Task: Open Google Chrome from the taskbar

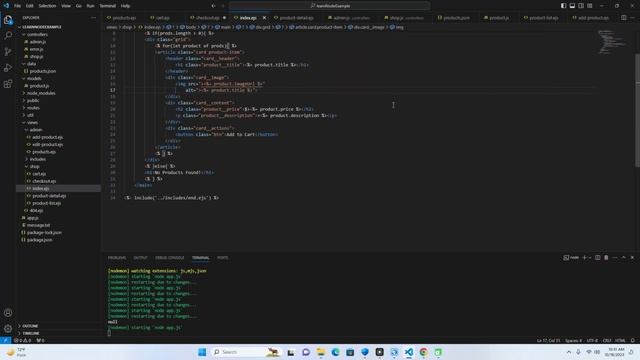Action: (x=423, y=352)
